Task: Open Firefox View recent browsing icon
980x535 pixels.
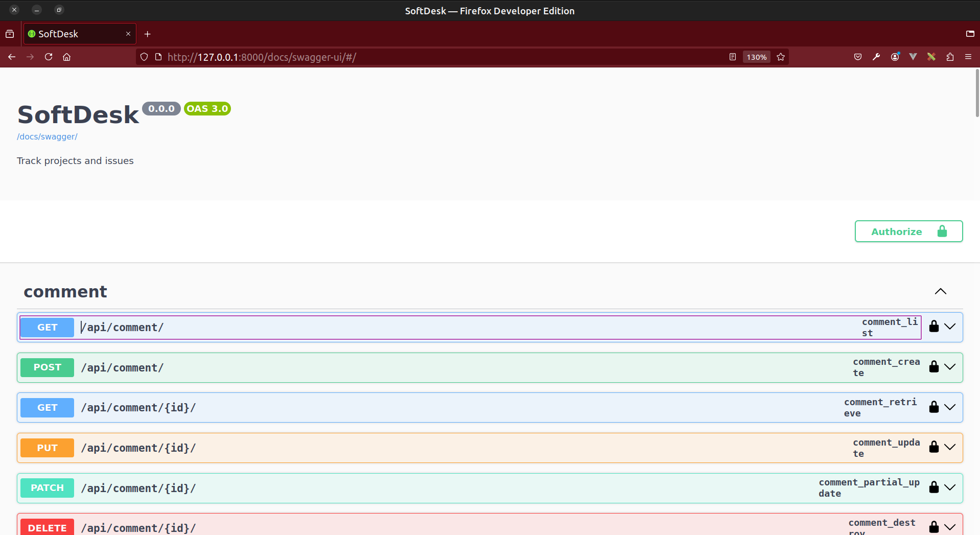Action: click(10, 34)
